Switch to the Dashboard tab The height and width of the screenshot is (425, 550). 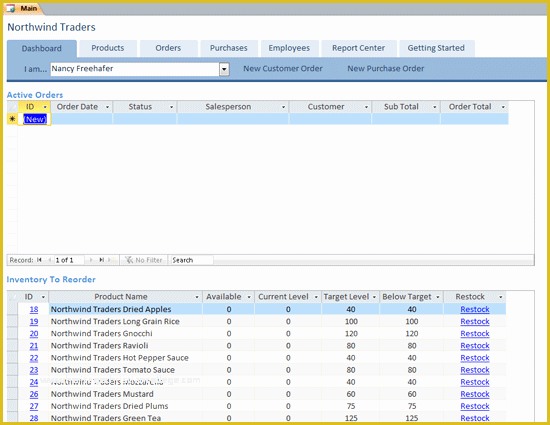coord(42,48)
